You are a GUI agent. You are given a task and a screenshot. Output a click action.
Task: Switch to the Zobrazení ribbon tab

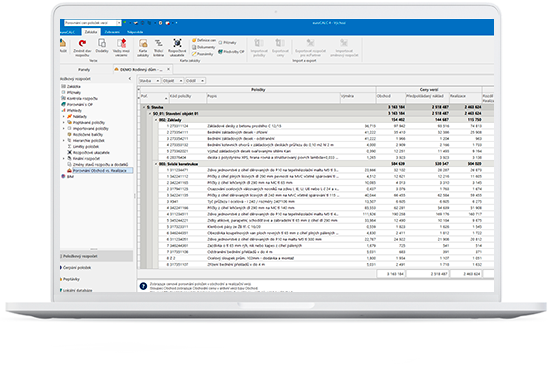[x=112, y=32]
